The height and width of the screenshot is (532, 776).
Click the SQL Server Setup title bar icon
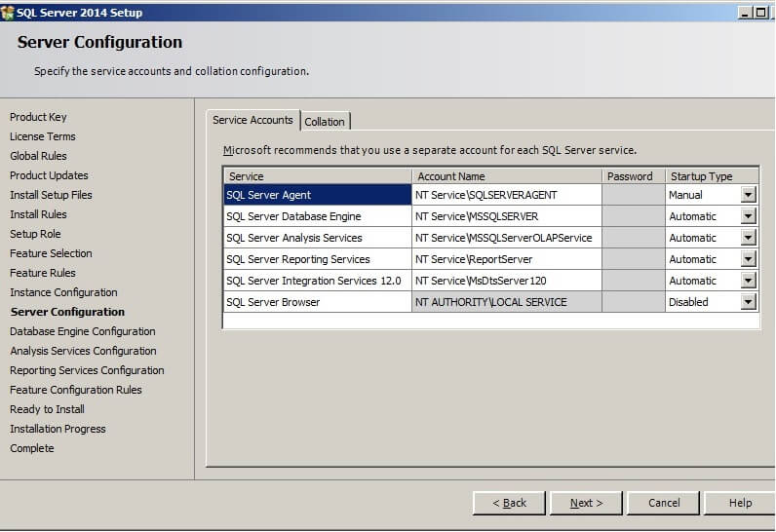point(8,12)
